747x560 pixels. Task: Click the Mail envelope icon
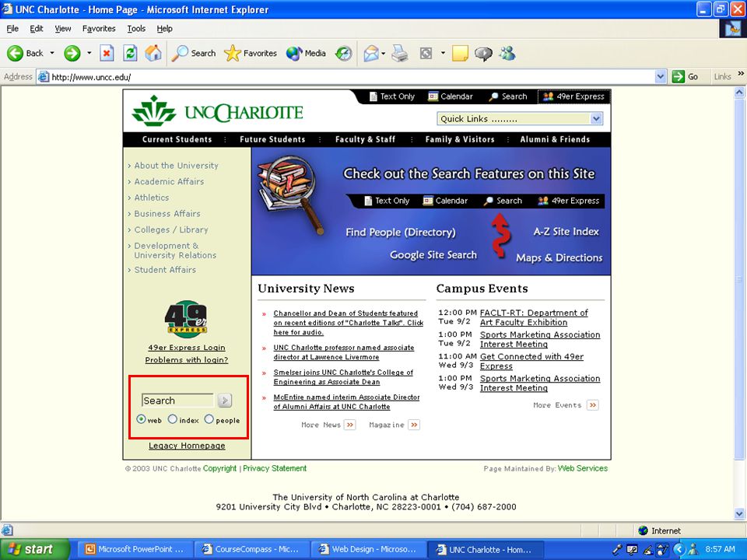click(x=371, y=53)
